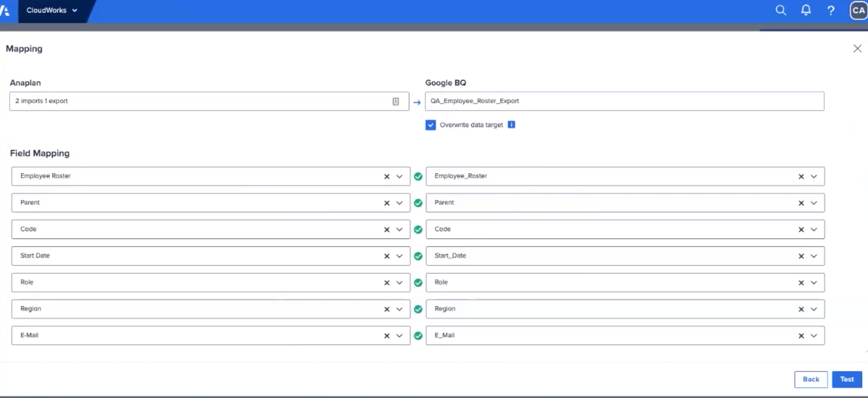The height and width of the screenshot is (398, 868).
Task: Expand the CloudWorks workspace dropdown
Action: click(75, 10)
